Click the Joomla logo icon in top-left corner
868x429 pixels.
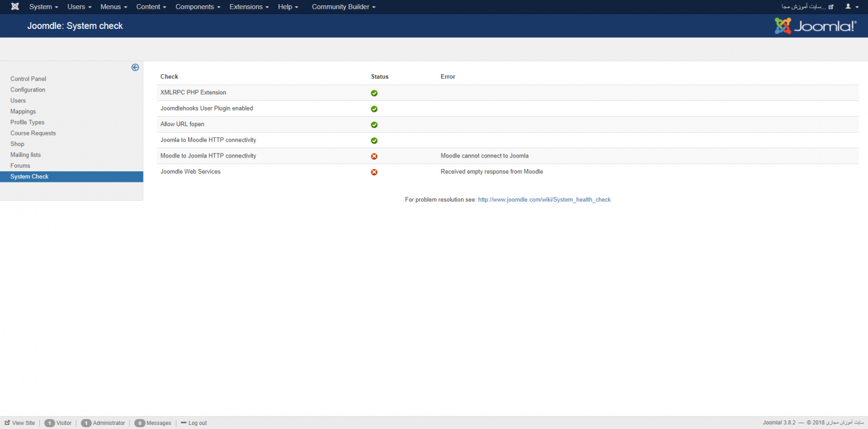click(15, 7)
